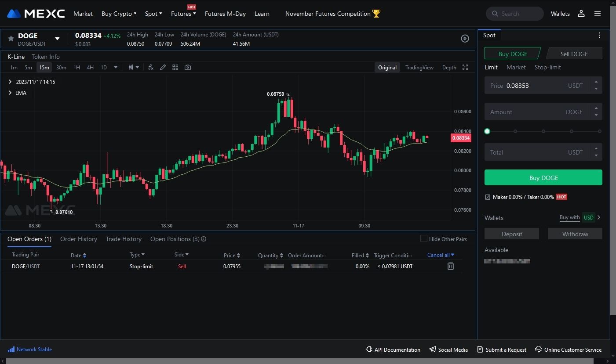The height and width of the screenshot is (364, 616).
Task: Click the search magnifier icon
Action: tap(495, 14)
